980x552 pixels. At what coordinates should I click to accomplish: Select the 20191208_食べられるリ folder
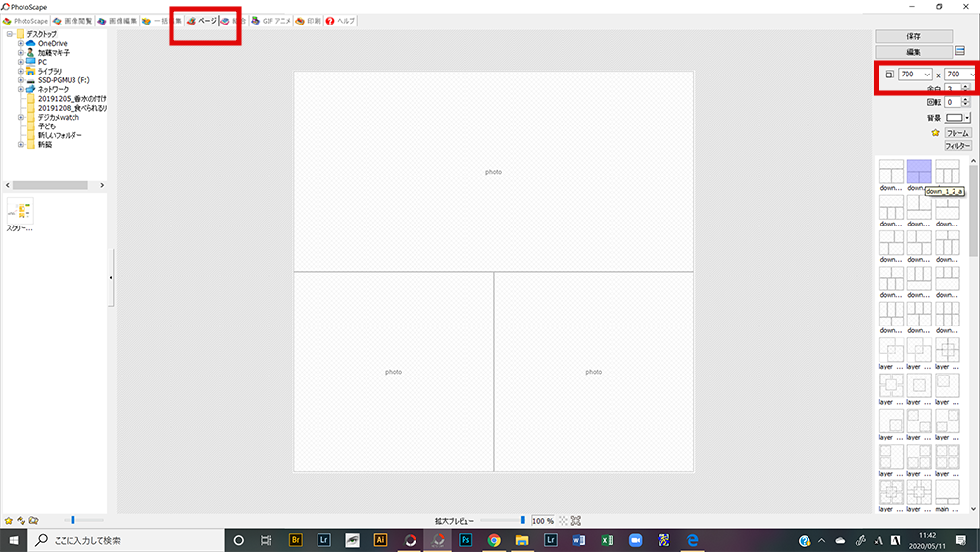[x=72, y=108]
